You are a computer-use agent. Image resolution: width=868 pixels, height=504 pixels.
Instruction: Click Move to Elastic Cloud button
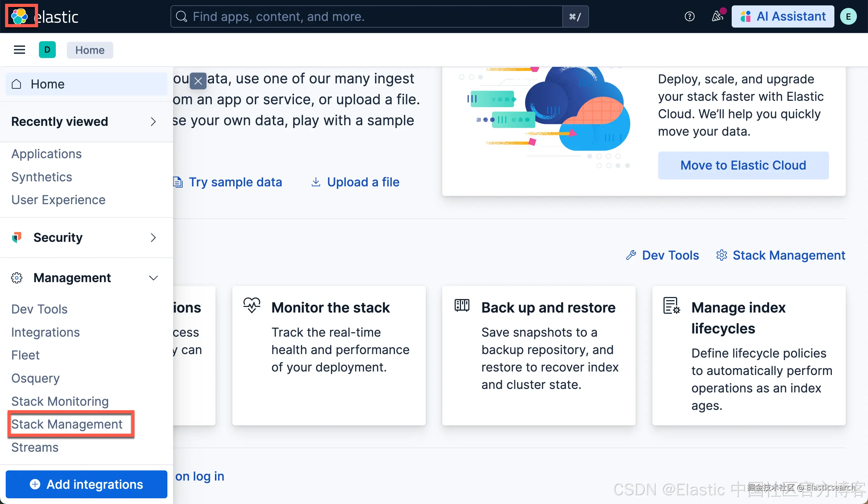click(743, 165)
